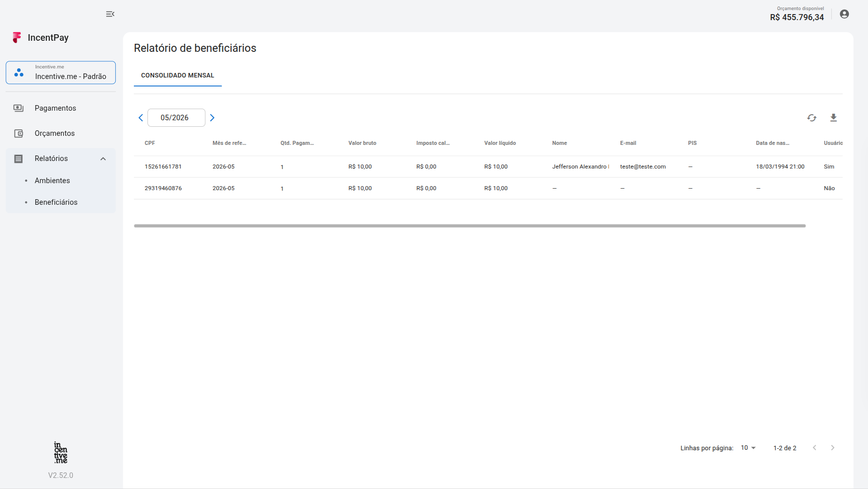Viewport: 868px width, 489px height.
Task: Click the 05/2026 month field
Action: [x=176, y=118]
